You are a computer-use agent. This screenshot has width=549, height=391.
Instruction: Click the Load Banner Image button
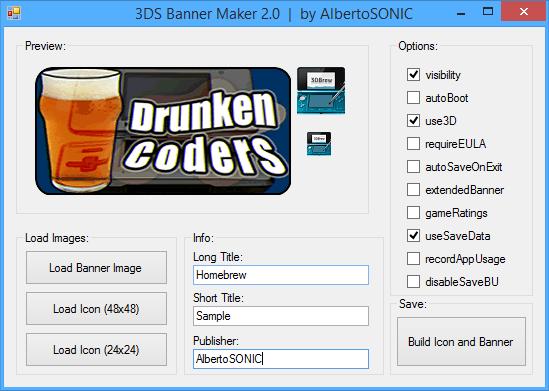pos(96,267)
